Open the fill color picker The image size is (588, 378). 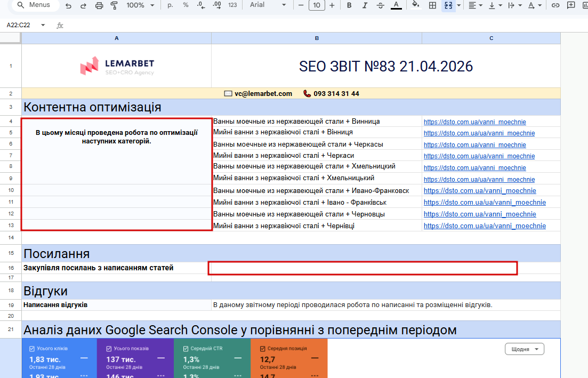(x=415, y=5)
